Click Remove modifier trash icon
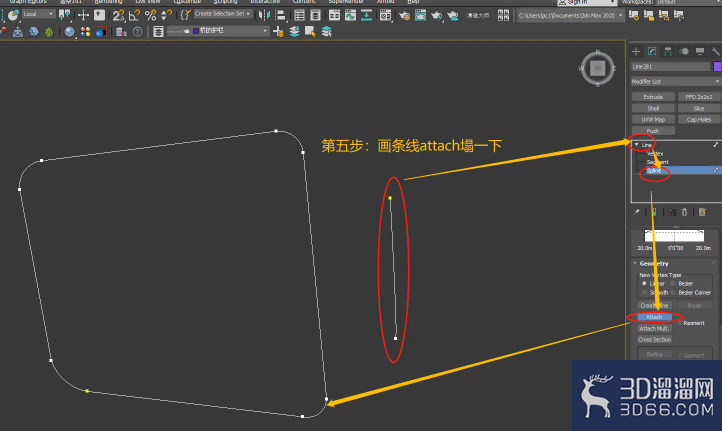Image resolution: width=722 pixels, height=431 pixels. [684, 212]
